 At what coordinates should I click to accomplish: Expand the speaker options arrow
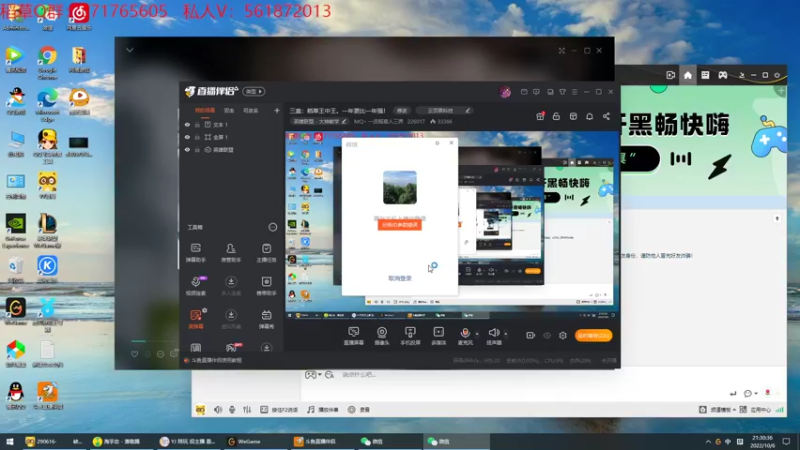point(506,334)
